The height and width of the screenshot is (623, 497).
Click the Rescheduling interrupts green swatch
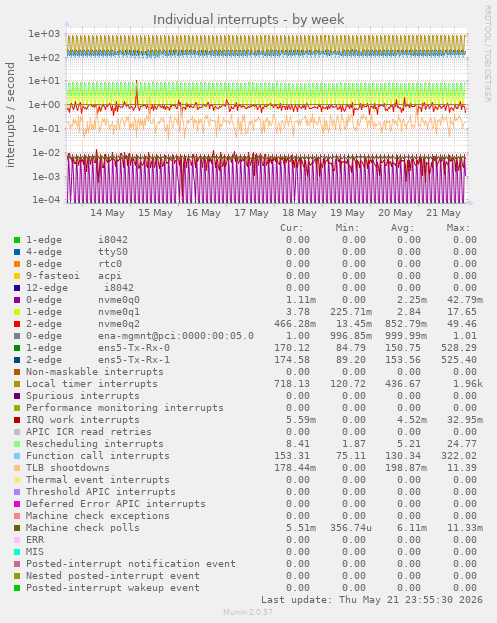point(17,444)
